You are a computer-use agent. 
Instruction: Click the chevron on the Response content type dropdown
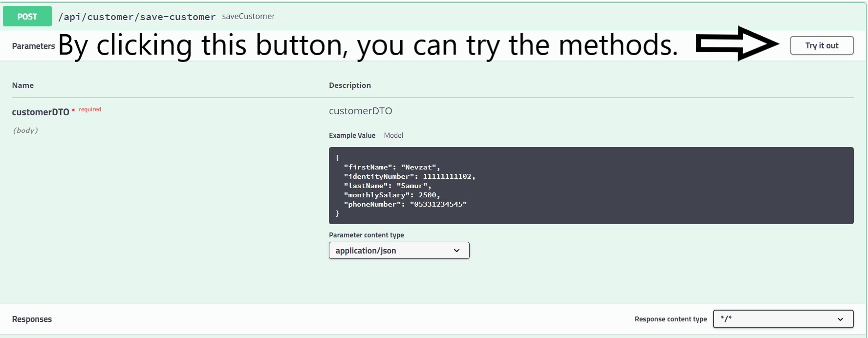tap(841, 319)
